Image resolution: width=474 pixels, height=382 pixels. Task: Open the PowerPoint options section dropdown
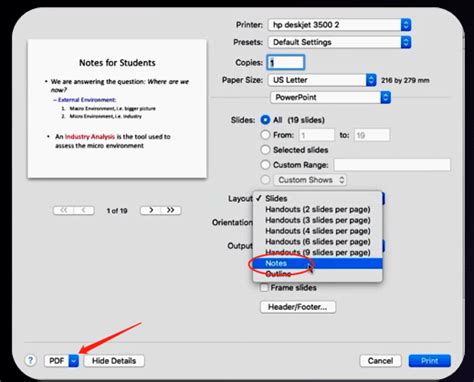coord(330,98)
